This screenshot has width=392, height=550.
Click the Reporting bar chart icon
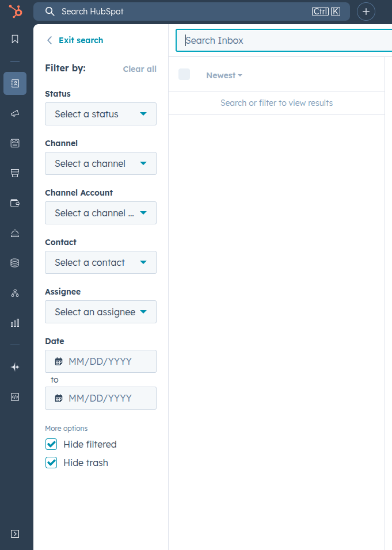(15, 323)
